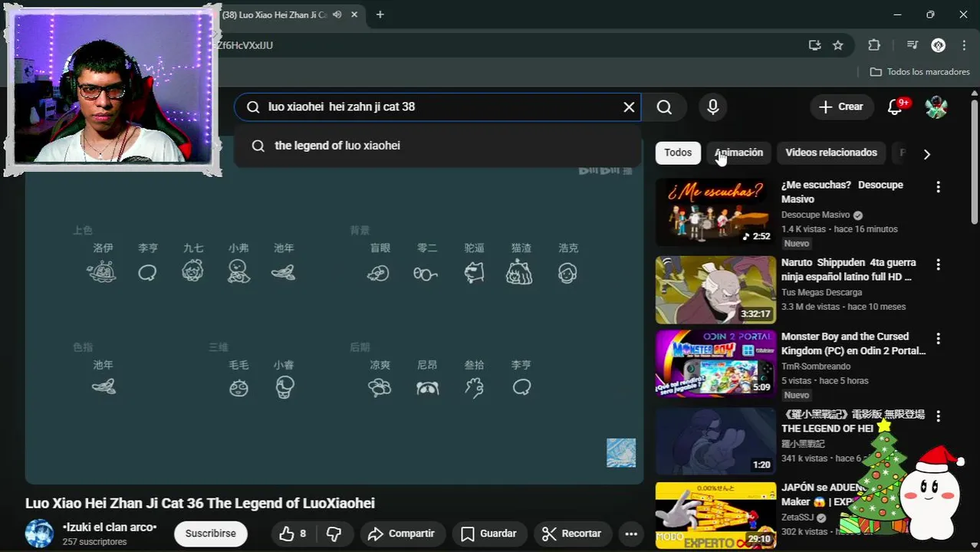
Task: Close the Luo Xiao Hei browser tab
Action: pos(355,15)
